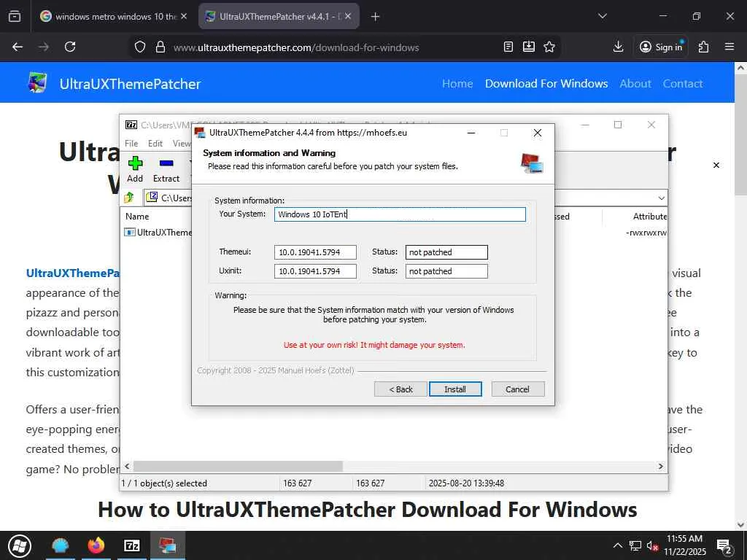Screen dimensions: 747x560
Task: Open a new browser tab
Action: [375, 17]
